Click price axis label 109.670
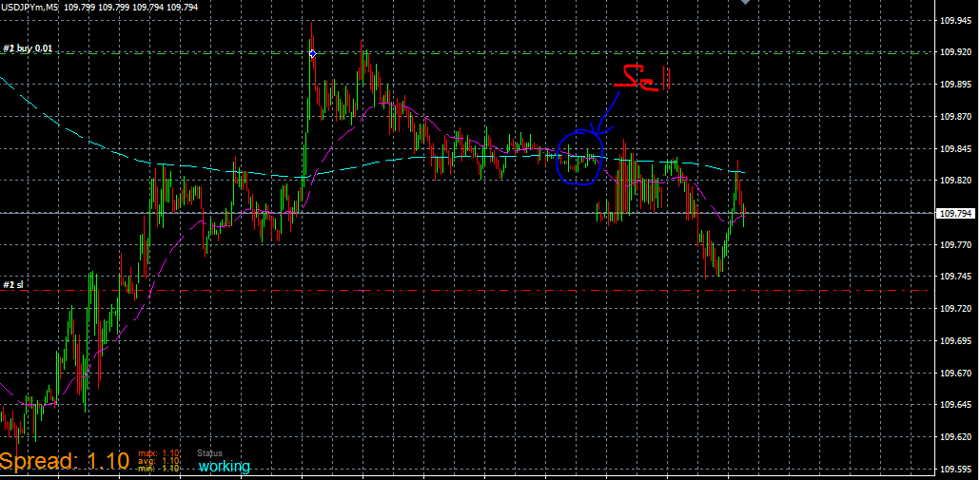The height and width of the screenshot is (480, 980). (x=955, y=373)
